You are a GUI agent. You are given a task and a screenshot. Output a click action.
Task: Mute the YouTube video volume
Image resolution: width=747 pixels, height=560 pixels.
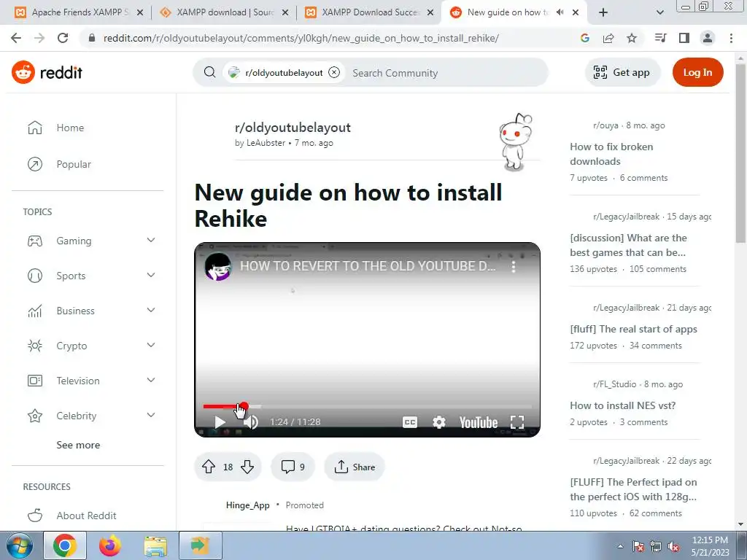(251, 422)
